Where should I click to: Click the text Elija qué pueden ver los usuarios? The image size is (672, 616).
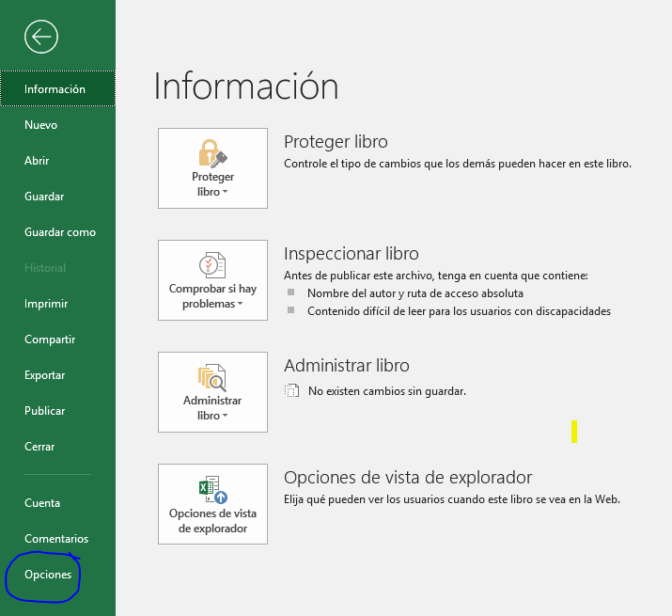point(452,499)
